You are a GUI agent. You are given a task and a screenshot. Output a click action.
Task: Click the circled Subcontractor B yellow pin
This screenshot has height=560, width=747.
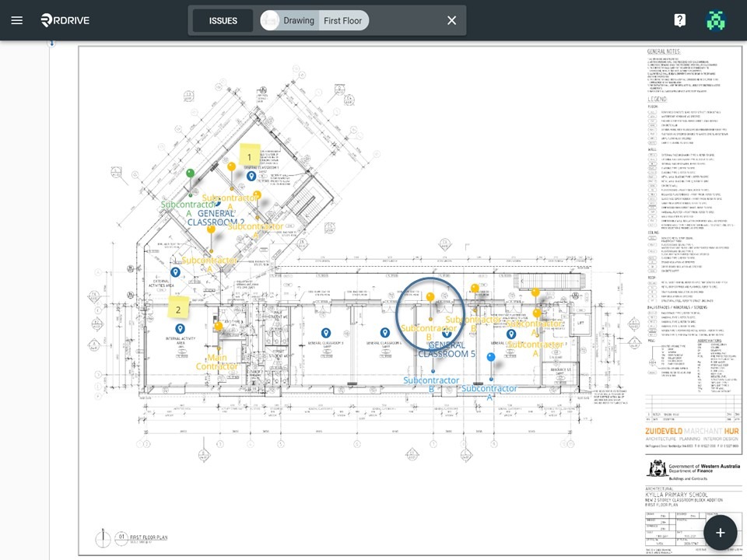[430, 297]
